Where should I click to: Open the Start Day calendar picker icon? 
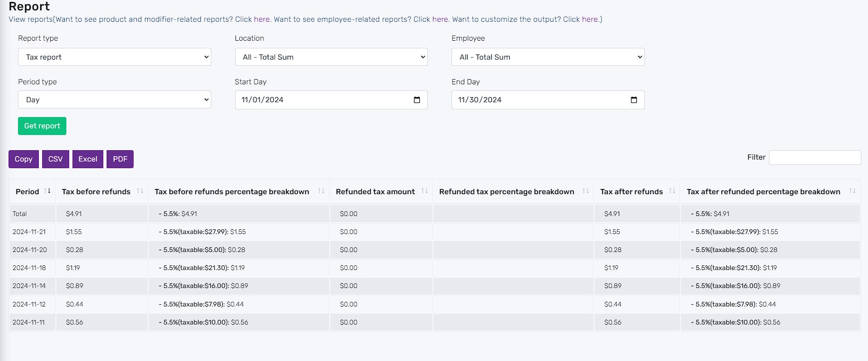click(417, 100)
